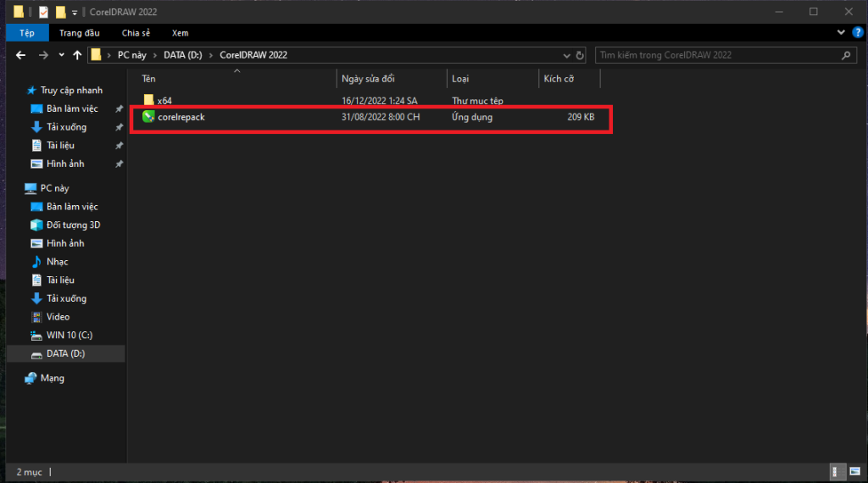Expand the ribbon with the chevron
Viewport: 868px width, 483px height.
tap(841, 33)
